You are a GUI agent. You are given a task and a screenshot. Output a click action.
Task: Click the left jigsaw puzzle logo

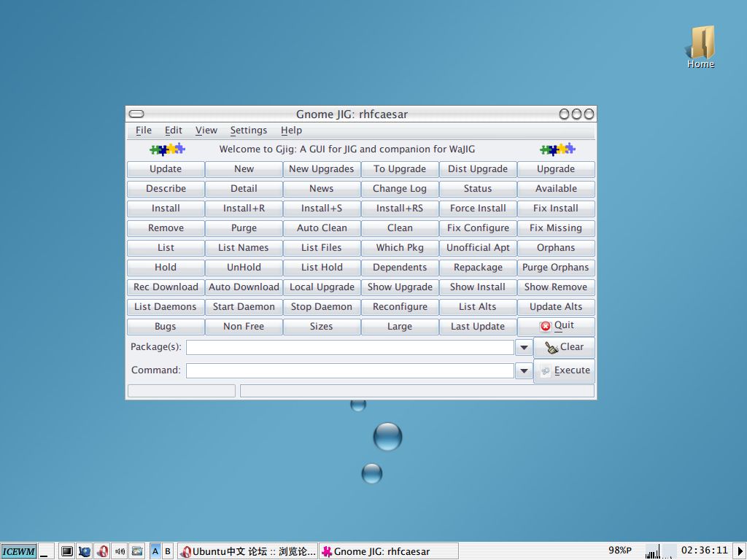pos(167,149)
